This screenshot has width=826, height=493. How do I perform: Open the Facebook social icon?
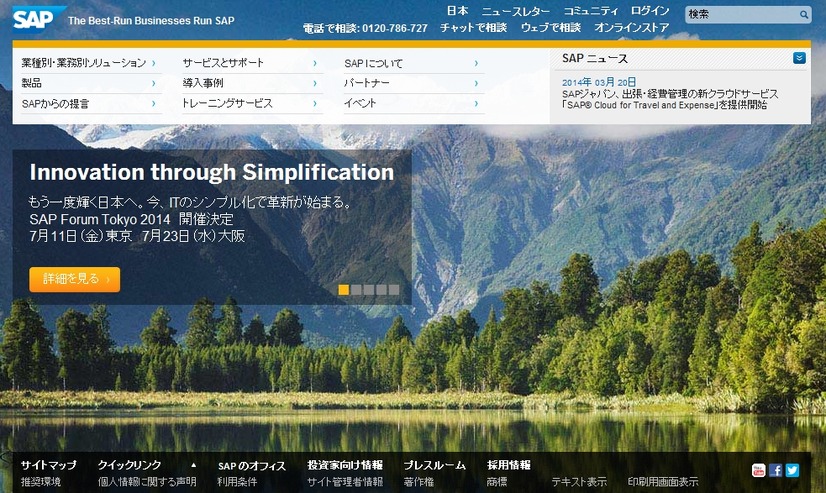pos(775,470)
